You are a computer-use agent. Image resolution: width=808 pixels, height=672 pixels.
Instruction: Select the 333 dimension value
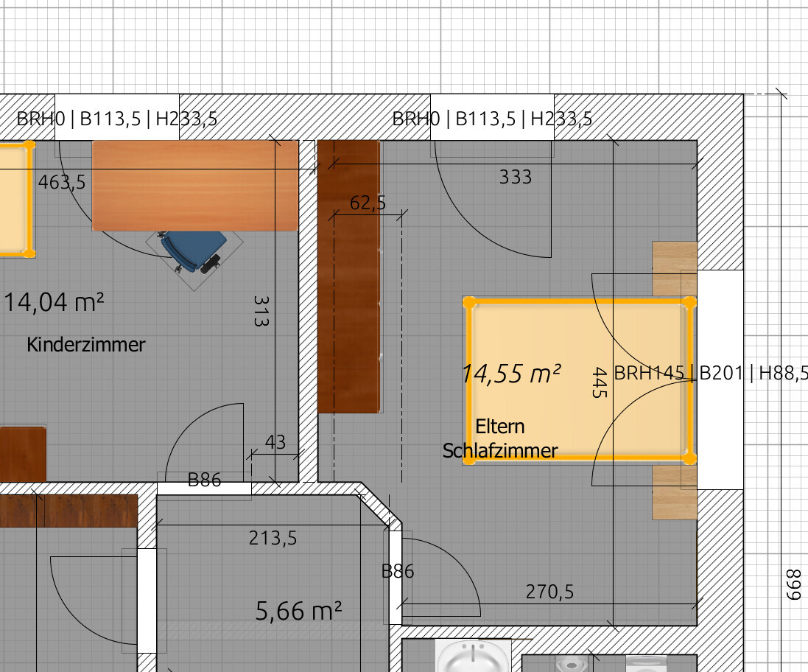515,177
